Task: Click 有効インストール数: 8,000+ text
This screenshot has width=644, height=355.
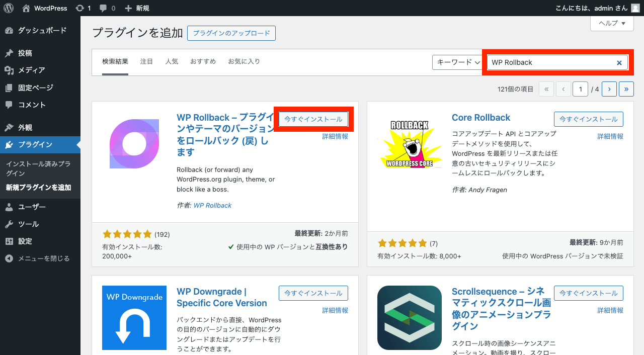Action: 419,256
